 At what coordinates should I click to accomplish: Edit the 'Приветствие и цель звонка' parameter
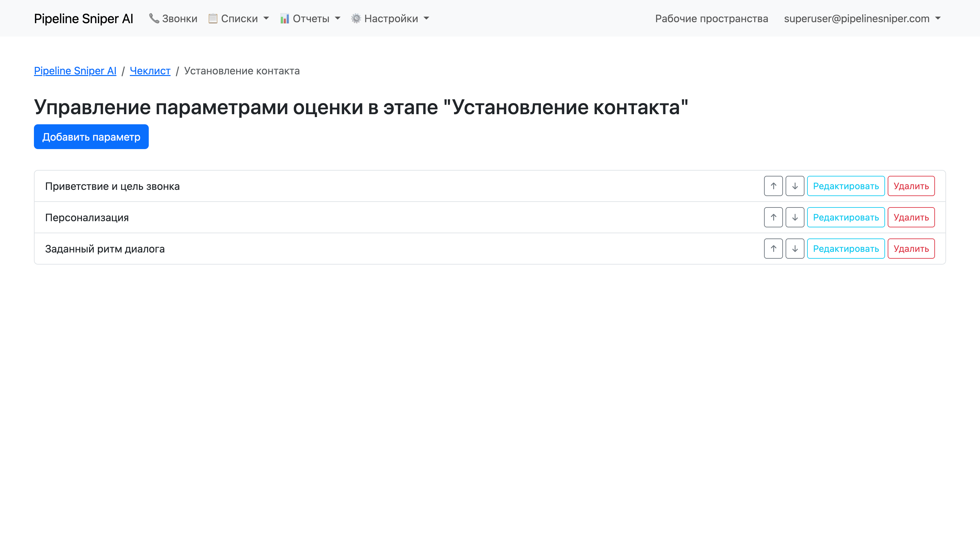pyautogui.click(x=846, y=186)
